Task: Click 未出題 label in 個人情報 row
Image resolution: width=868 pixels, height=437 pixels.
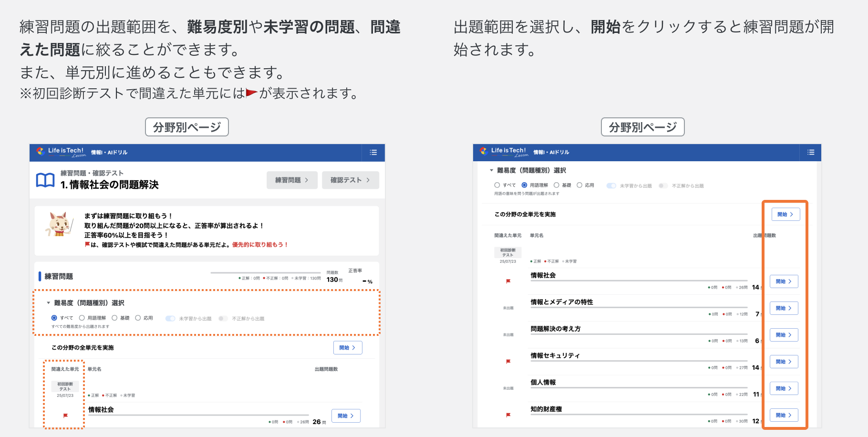Action: [x=508, y=388]
